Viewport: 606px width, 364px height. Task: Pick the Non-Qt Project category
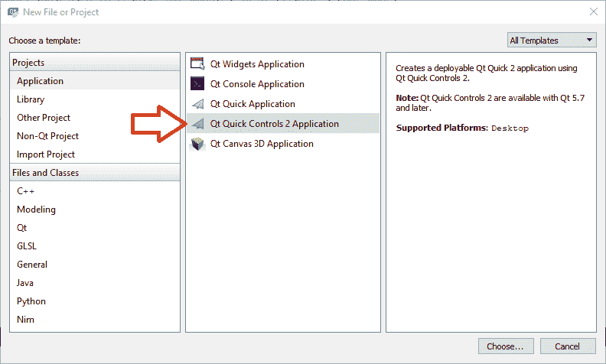[x=47, y=136]
